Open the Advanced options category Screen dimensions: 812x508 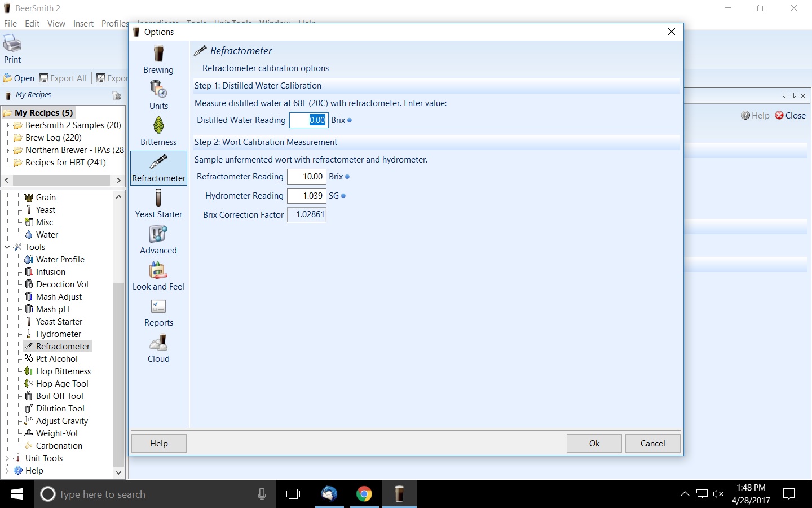[x=158, y=240]
